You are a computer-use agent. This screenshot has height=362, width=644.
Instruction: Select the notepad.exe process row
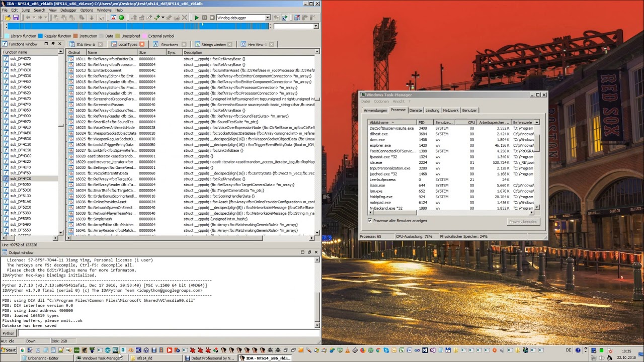[x=451, y=203]
